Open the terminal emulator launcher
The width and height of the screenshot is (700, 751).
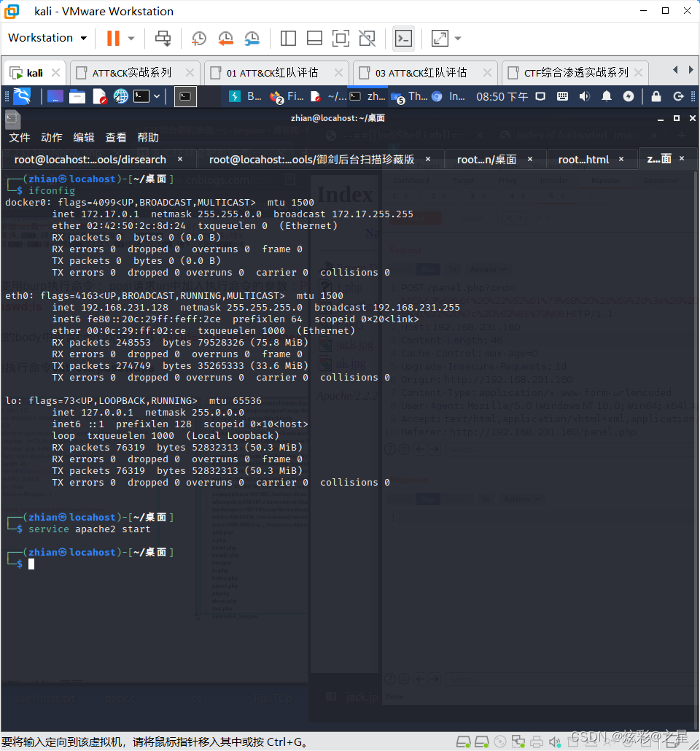[x=141, y=97]
